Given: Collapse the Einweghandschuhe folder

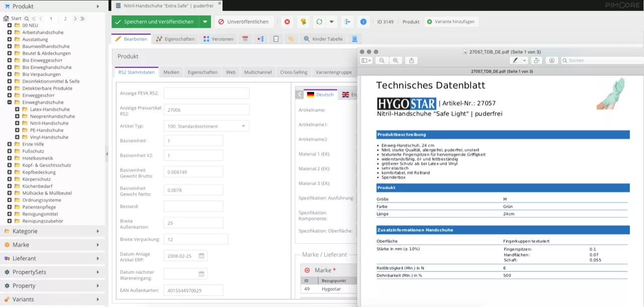Looking at the screenshot, I should pyautogui.click(x=10, y=102).
